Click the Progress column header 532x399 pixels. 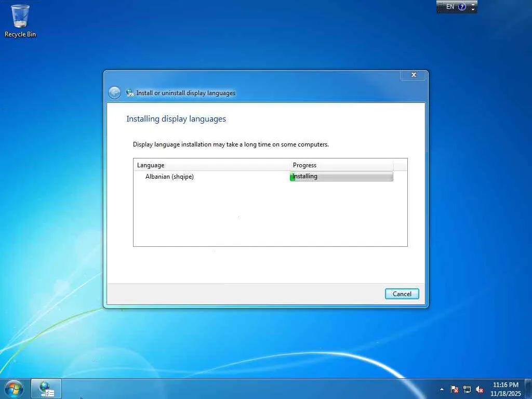point(341,165)
